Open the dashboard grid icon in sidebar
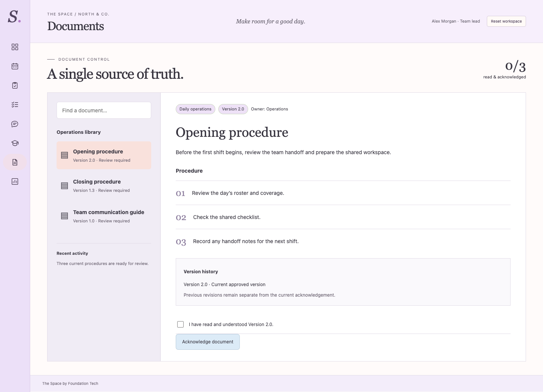543x392 pixels. point(15,47)
